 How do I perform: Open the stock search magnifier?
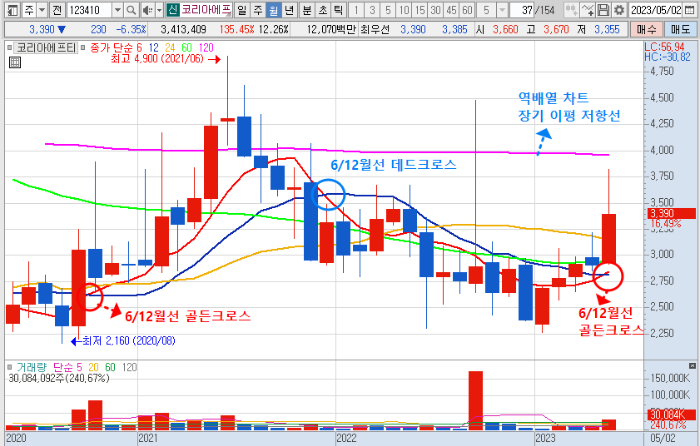click(131, 10)
